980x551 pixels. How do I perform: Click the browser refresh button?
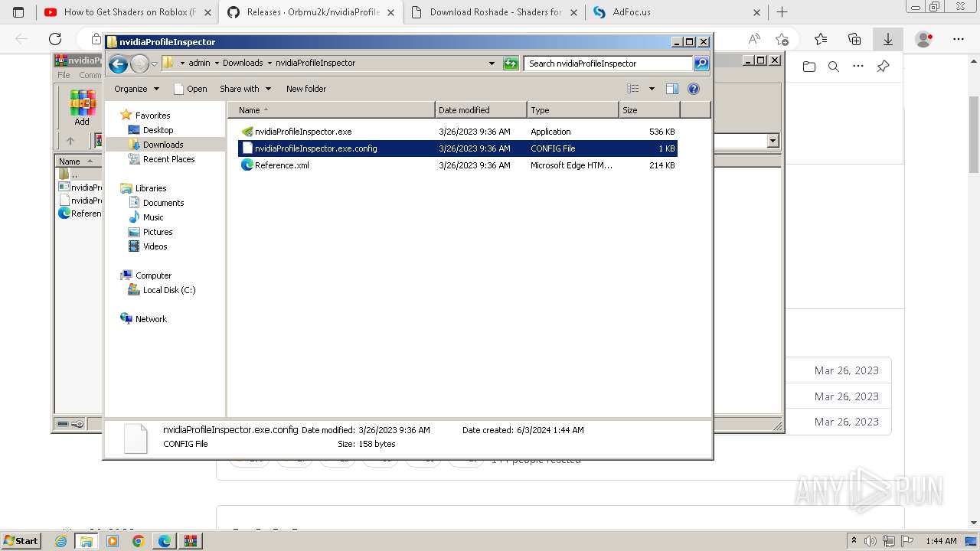55,39
